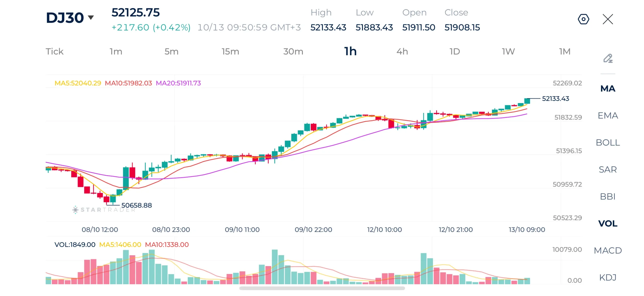Switch to the 5m timeframe
Image resolution: width=644 pixels, height=296 pixels.
pos(171,52)
